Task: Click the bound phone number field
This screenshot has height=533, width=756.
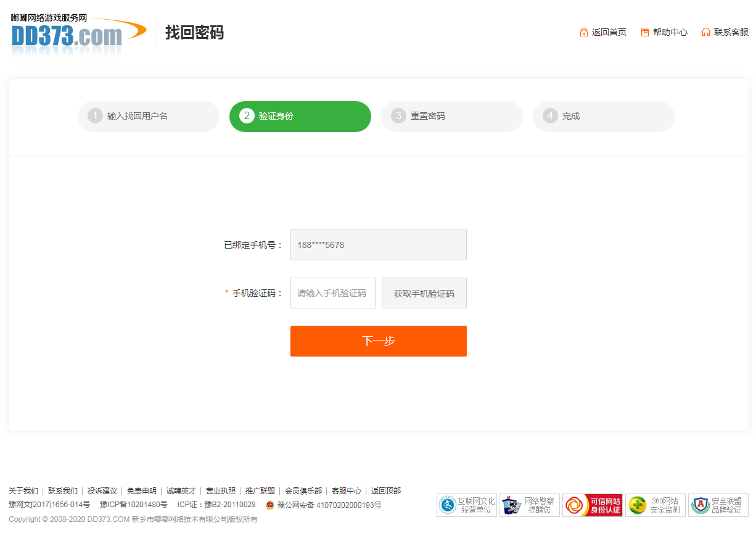Action: [x=379, y=245]
